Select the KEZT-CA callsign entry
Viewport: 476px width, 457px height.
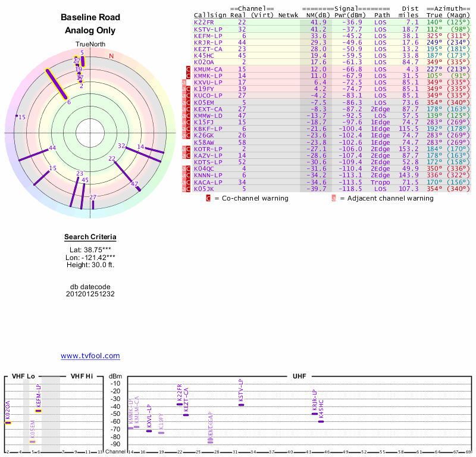click(x=208, y=49)
